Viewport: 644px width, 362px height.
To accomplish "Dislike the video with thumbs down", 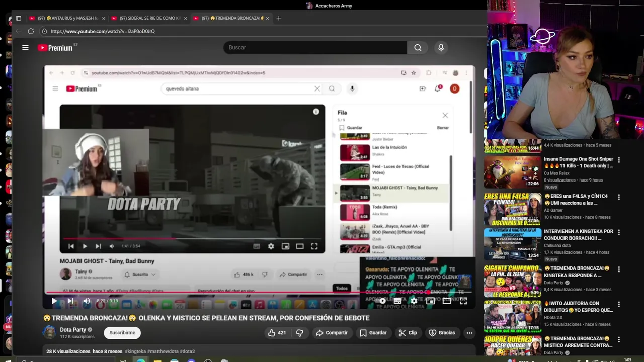I will click(299, 333).
